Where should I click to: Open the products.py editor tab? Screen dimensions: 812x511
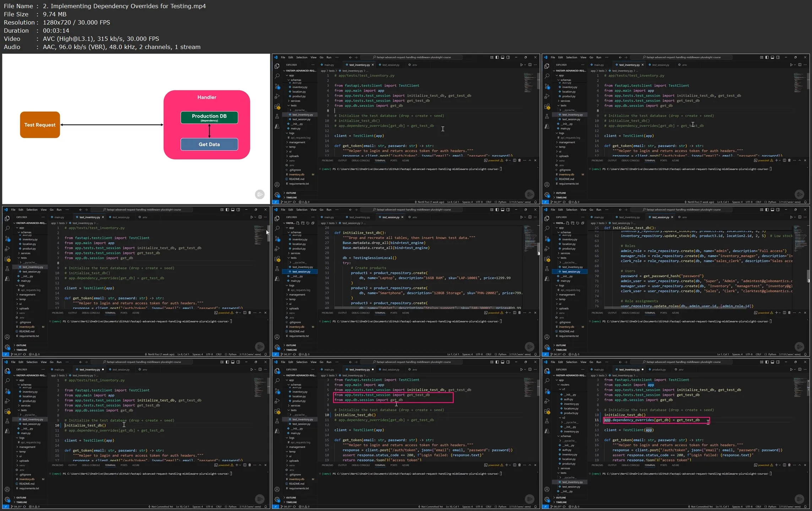659,369
